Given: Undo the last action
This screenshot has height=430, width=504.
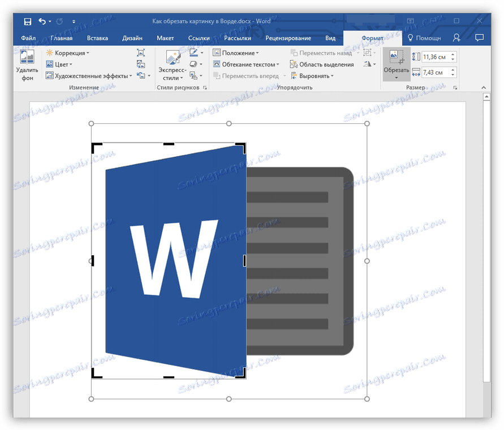Looking at the screenshot, I should point(42,21).
